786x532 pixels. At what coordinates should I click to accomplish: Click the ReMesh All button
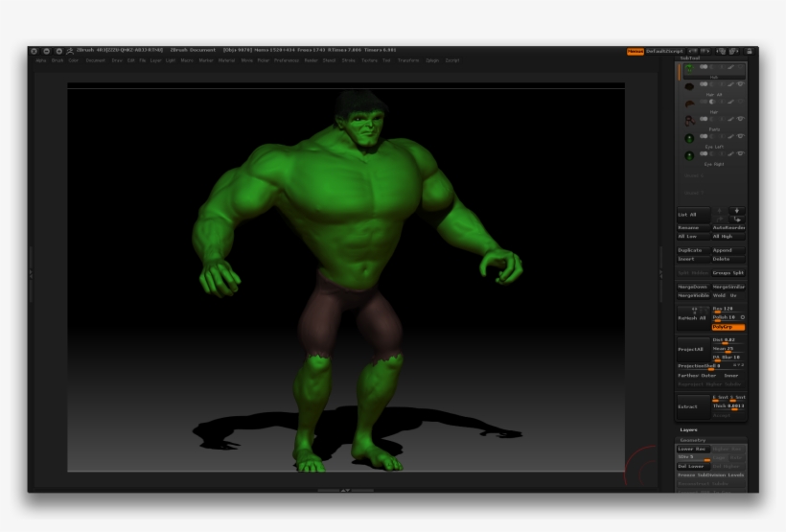[694, 318]
